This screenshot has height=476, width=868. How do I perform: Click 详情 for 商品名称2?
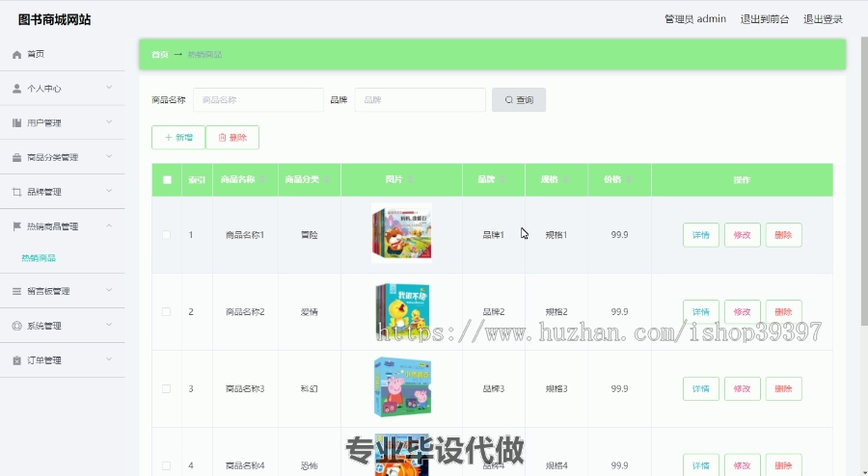coord(701,312)
